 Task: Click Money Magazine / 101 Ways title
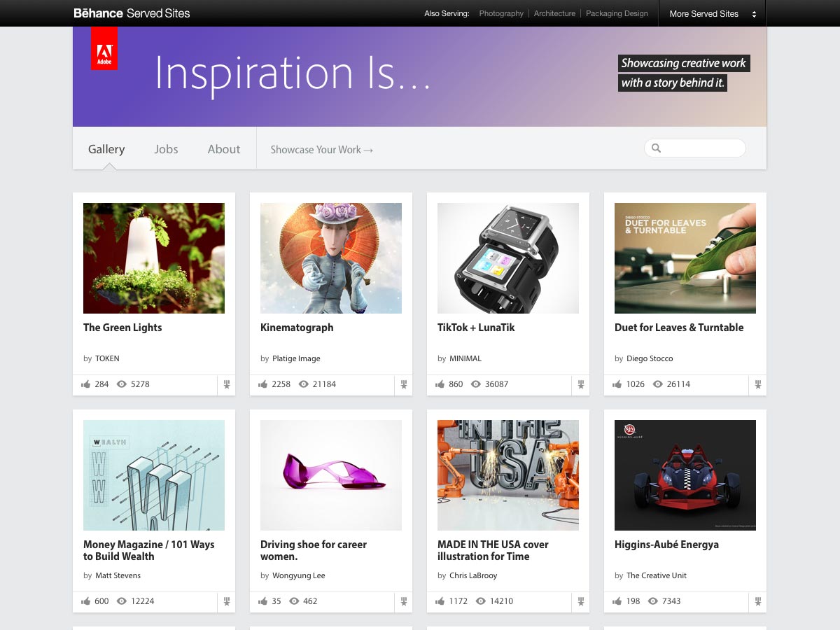pyautogui.click(x=149, y=550)
